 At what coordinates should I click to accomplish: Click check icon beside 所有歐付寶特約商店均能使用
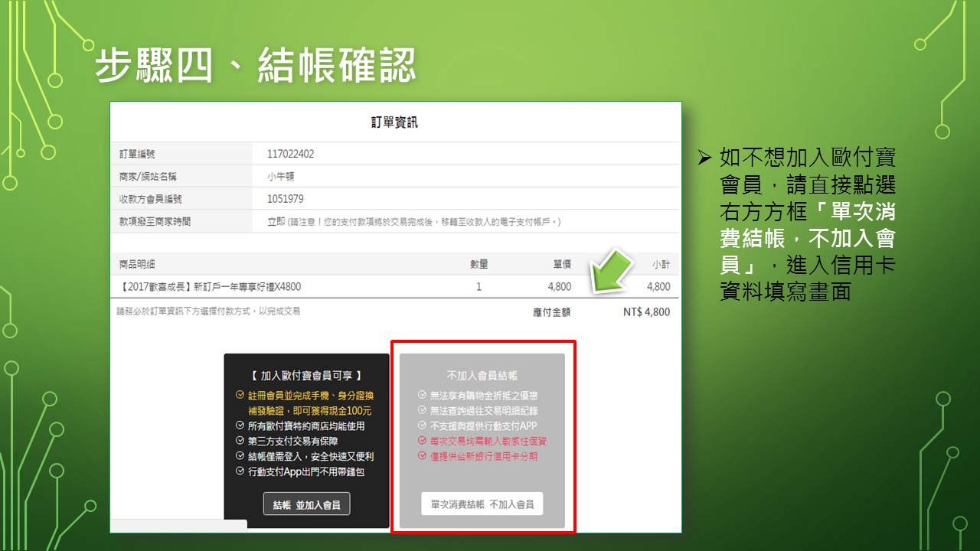(x=240, y=425)
